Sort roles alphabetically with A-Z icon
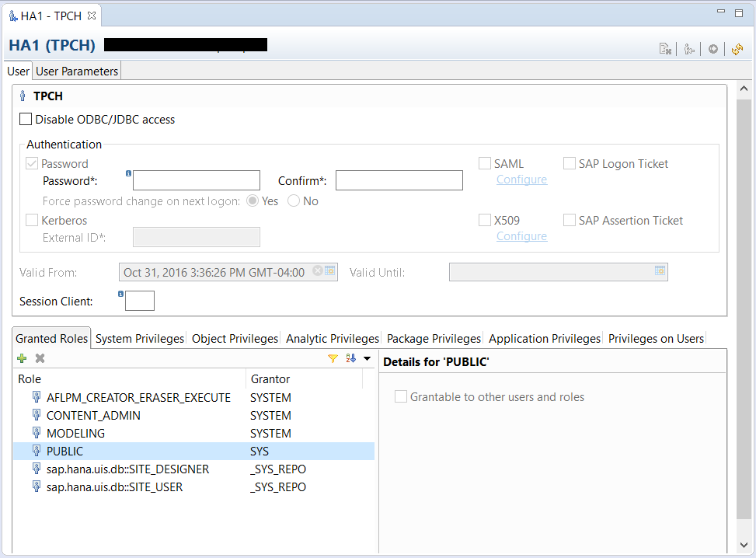This screenshot has width=756, height=558. 350,358
